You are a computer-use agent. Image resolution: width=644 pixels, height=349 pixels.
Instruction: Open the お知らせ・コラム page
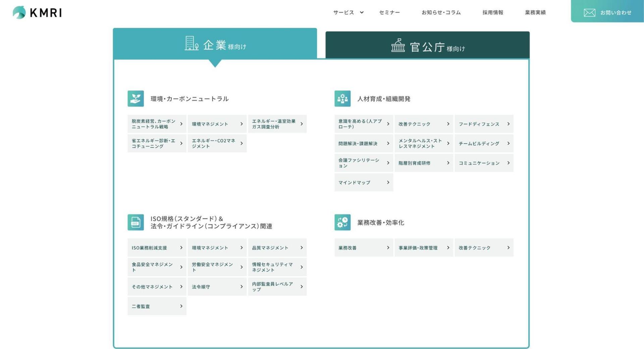coord(441,13)
